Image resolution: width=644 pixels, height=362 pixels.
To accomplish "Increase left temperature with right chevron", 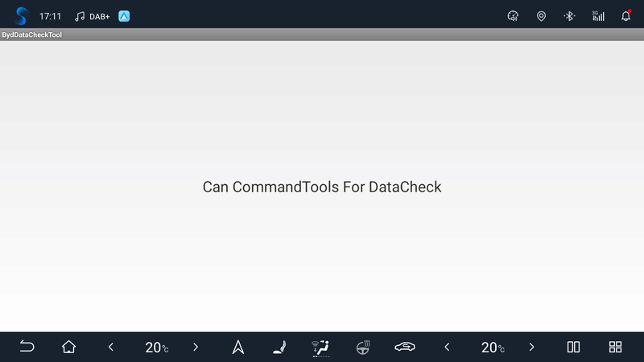I will [196, 347].
